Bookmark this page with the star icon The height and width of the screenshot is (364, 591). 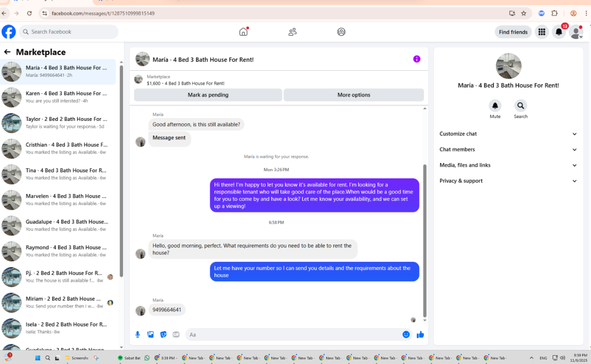pos(524,13)
